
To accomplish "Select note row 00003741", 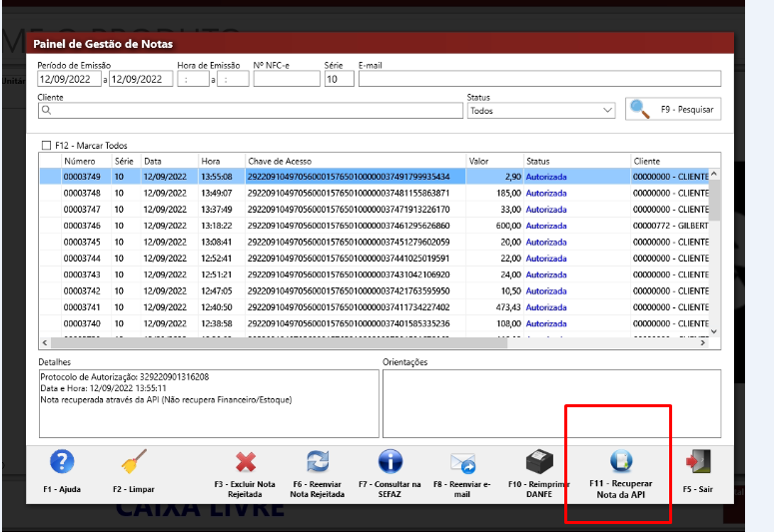I will click(x=375, y=307).
